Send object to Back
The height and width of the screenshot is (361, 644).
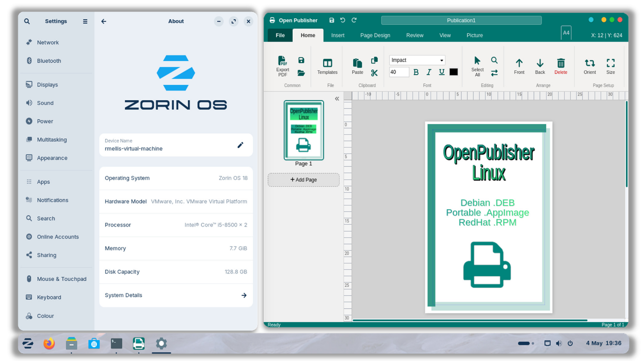coord(540,66)
